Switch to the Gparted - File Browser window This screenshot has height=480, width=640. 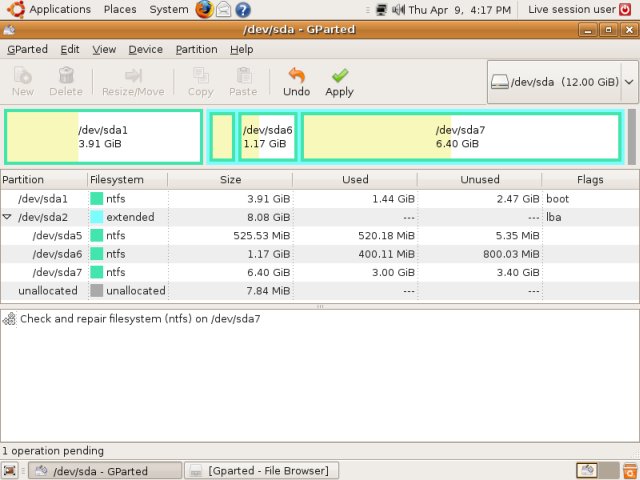262,471
